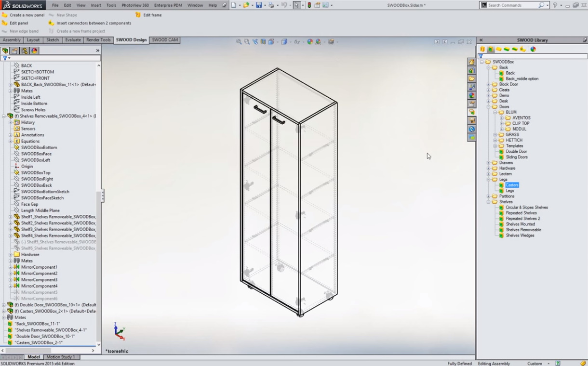Switch to the SWOOD CAM tab
Screen dimensions: 588x366
(165, 40)
